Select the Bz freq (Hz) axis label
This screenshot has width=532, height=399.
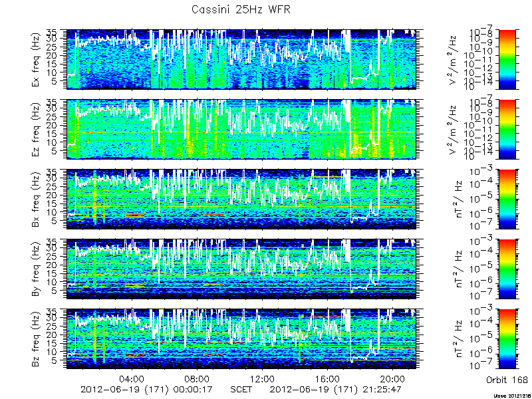(37, 339)
